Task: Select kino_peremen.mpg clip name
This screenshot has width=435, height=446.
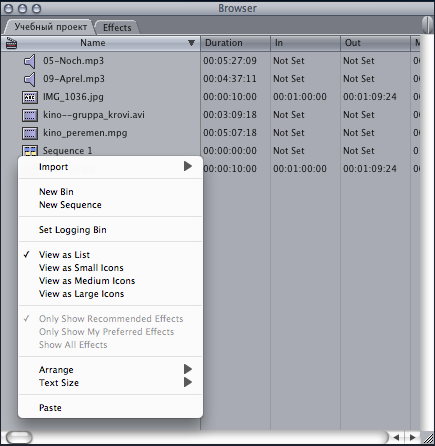Action: point(85,133)
